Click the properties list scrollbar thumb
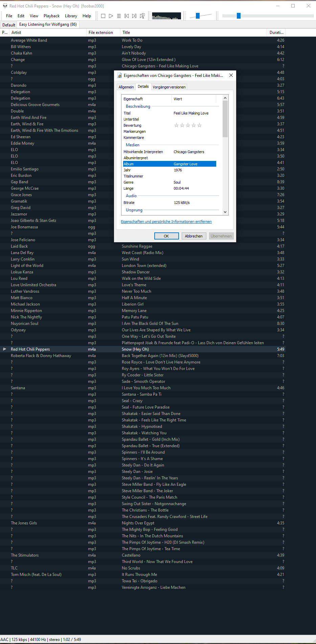The height and width of the screenshot is (644, 316). coord(225,119)
